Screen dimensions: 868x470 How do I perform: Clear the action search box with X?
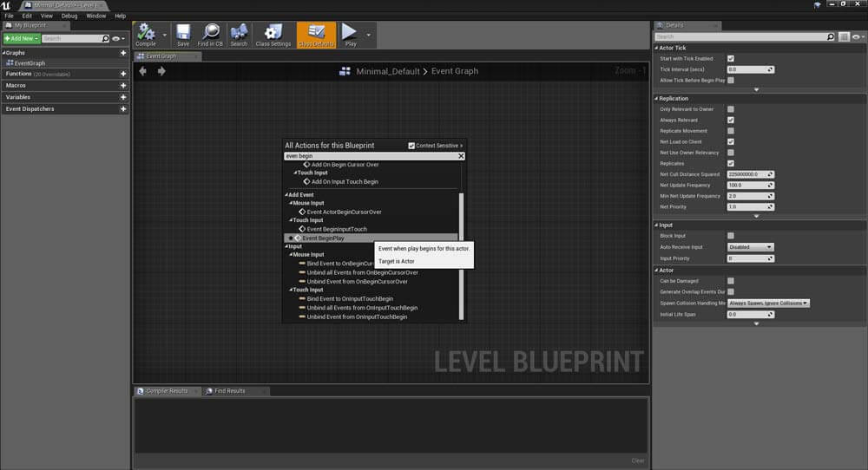(461, 156)
